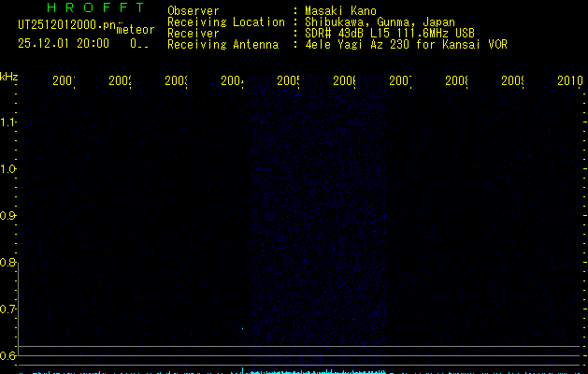The width and height of the screenshot is (588, 374).
Task: Click the 1.0 kHz frequency axis label
Action: [x=7, y=169]
